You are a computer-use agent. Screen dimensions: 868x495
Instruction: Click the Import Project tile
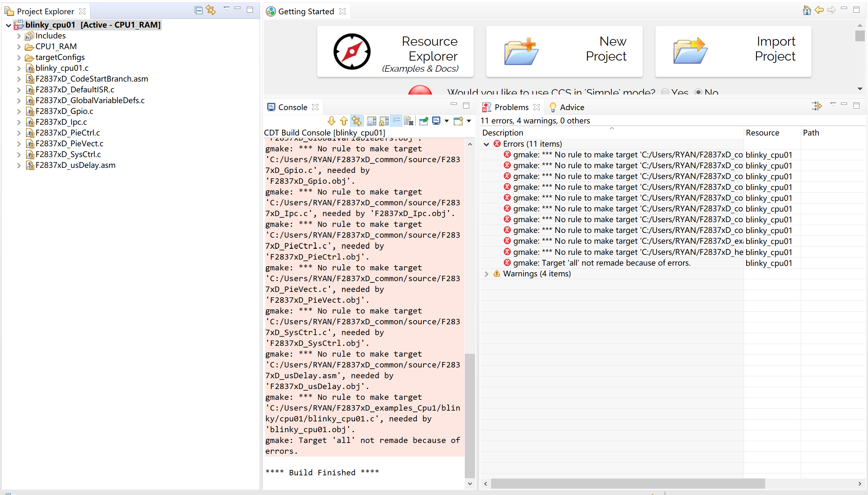coord(733,52)
